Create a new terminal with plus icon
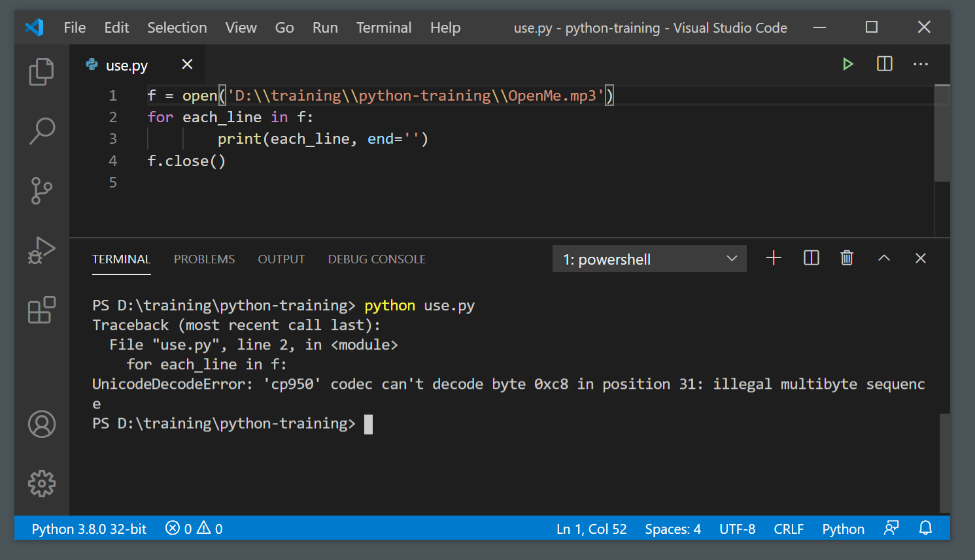This screenshot has width=975, height=560. pyautogui.click(x=774, y=258)
